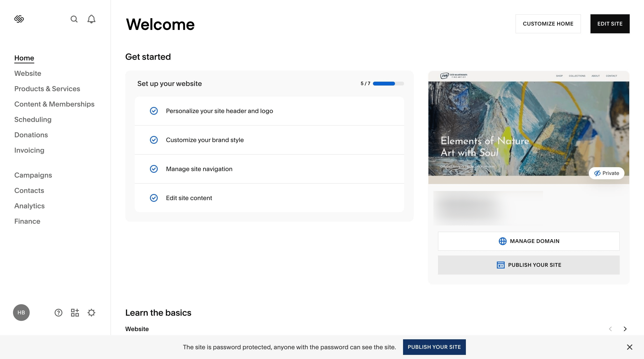644x359 pixels.
Task: Open Products & Services section
Action: [x=47, y=89]
